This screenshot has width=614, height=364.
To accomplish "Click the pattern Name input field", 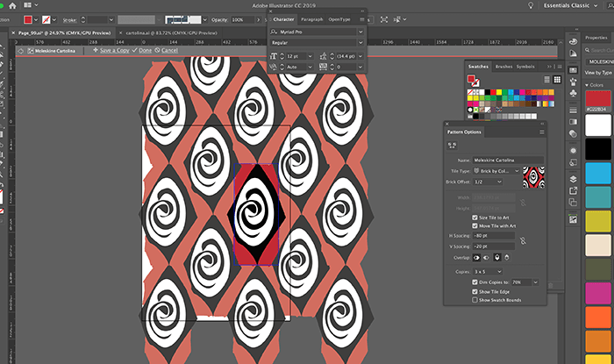I will tap(508, 161).
